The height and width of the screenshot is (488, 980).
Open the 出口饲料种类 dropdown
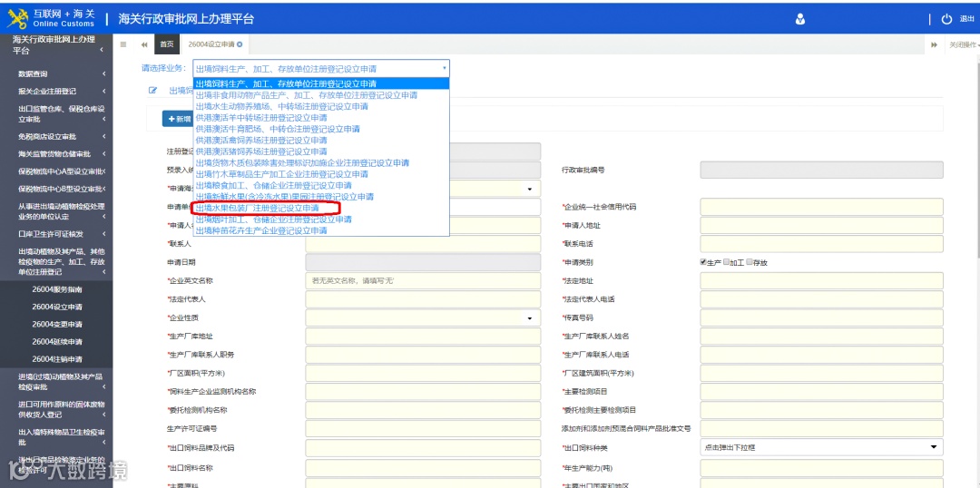coord(821,447)
